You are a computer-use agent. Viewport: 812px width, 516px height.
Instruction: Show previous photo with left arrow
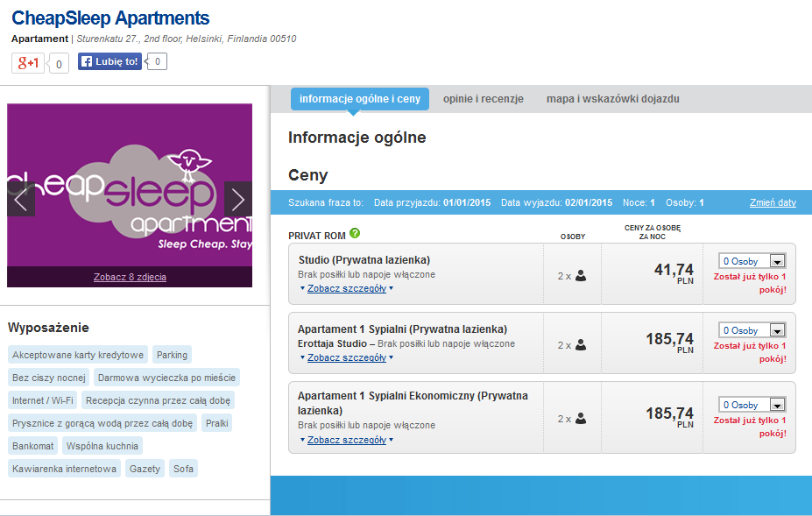[x=21, y=199]
